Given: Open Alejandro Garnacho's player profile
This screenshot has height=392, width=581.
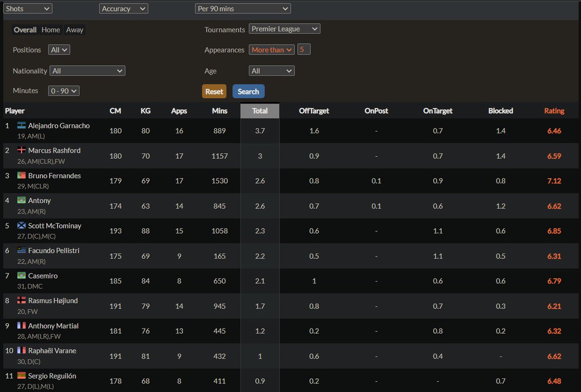Looking at the screenshot, I should tap(59, 126).
